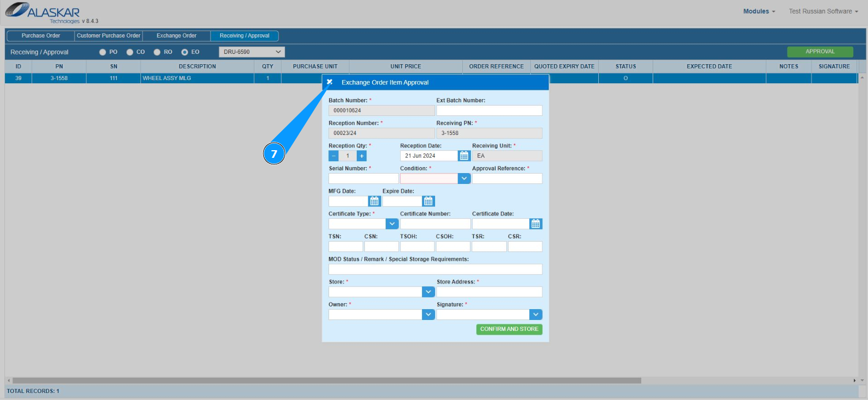Expand the Condition dropdown
Image resolution: width=868 pixels, height=400 pixels.
(464, 179)
